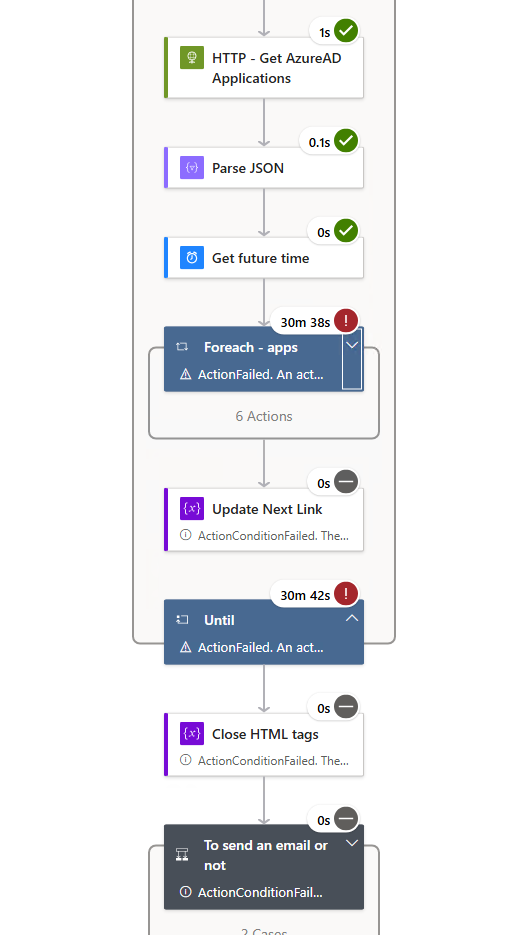Click the Close HTML tags variable icon
This screenshot has height=935, width=511.
pyautogui.click(x=192, y=733)
